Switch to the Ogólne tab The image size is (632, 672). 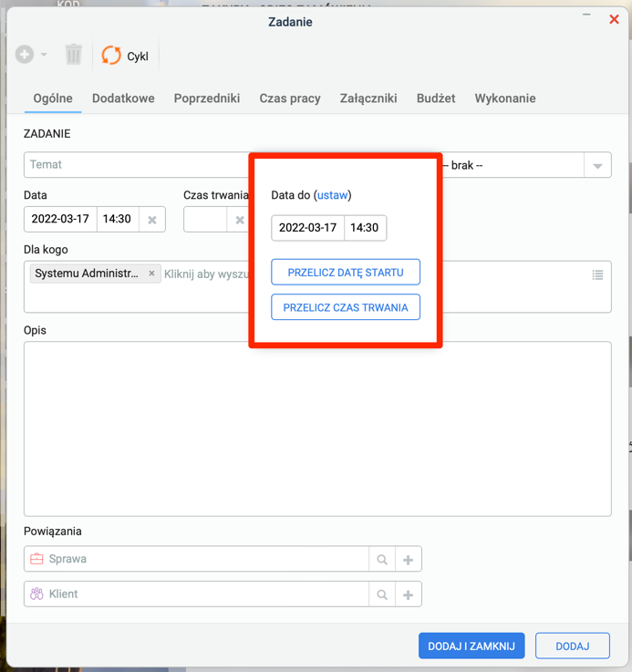coord(53,98)
